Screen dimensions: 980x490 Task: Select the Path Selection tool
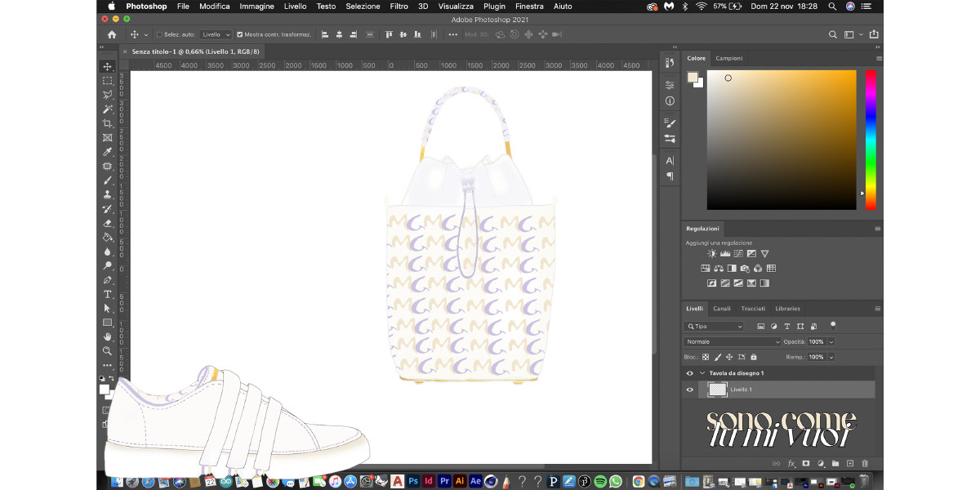[107, 309]
